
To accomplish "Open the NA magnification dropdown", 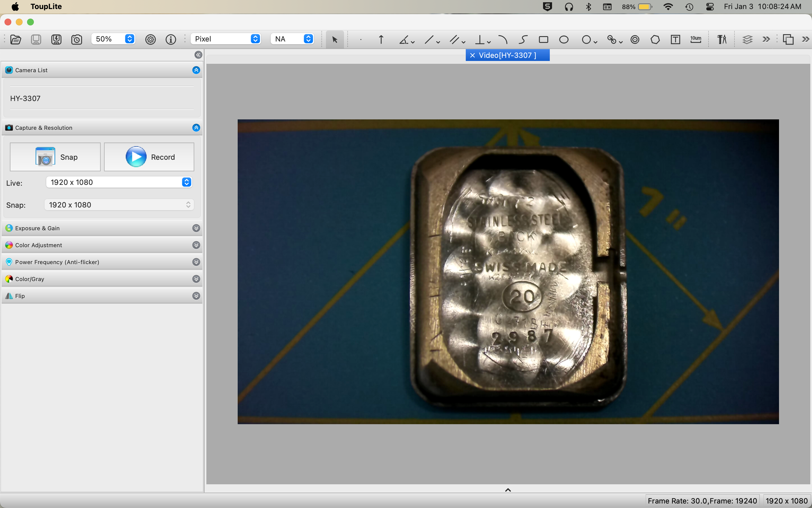I will point(292,39).
